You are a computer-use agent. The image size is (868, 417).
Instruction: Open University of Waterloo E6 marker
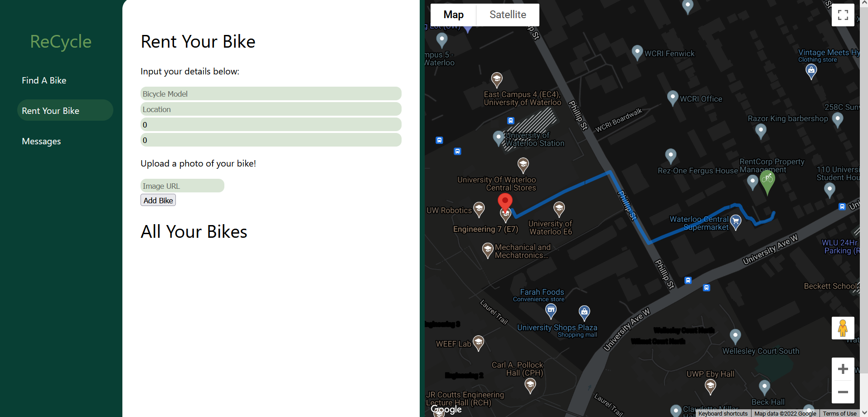tap(559, 209)
